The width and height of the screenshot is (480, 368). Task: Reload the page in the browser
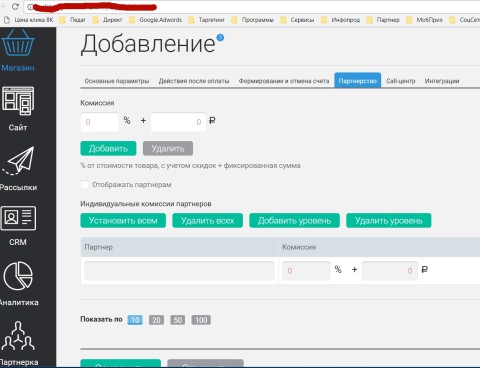pyautogui.click(x=15, y=6)
